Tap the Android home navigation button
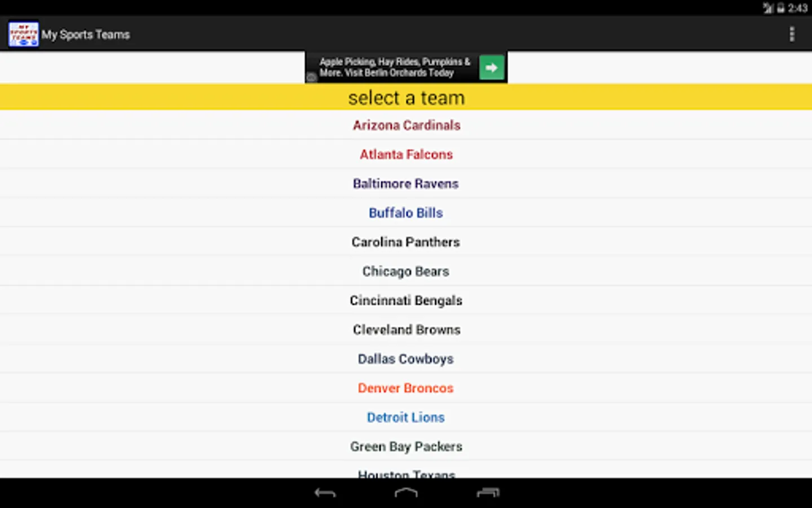 [406, 493]
